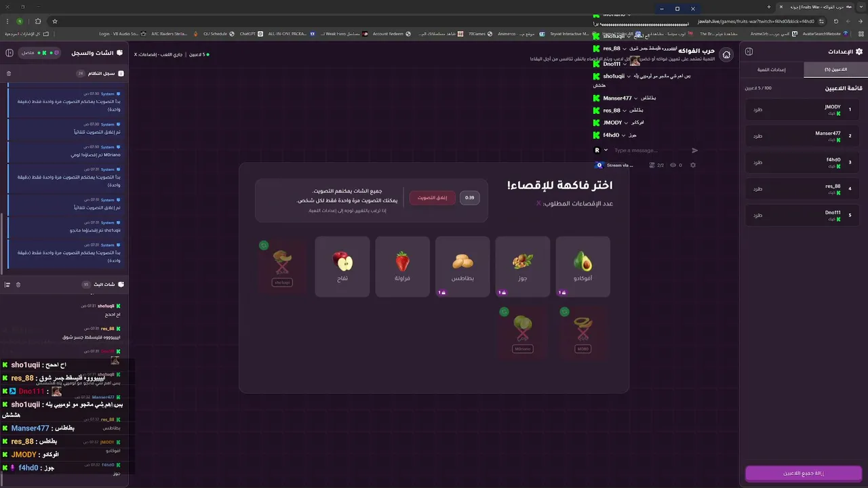Collapse the settings side panel
The image size is (868, 488).
(x=749, y=52)
